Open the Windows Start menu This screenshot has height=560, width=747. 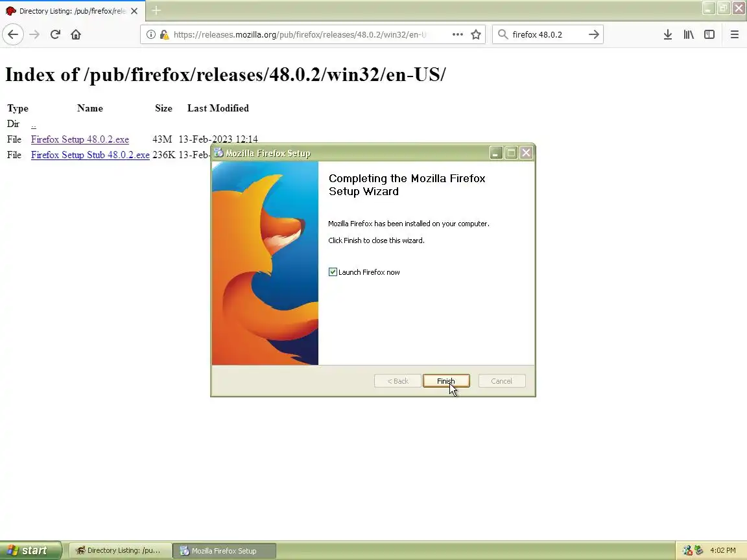30,550
